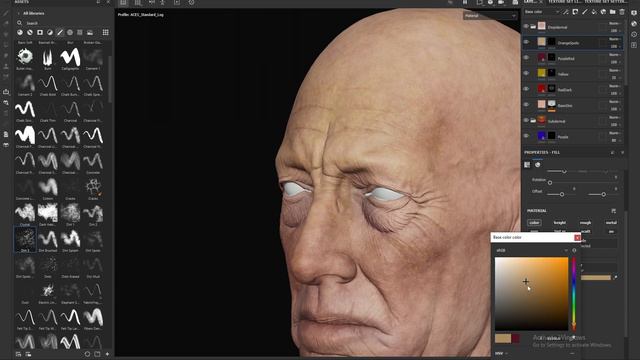640x360 pixels.
Task: Open the history panel icon on right dock
Action: point(634,34)
